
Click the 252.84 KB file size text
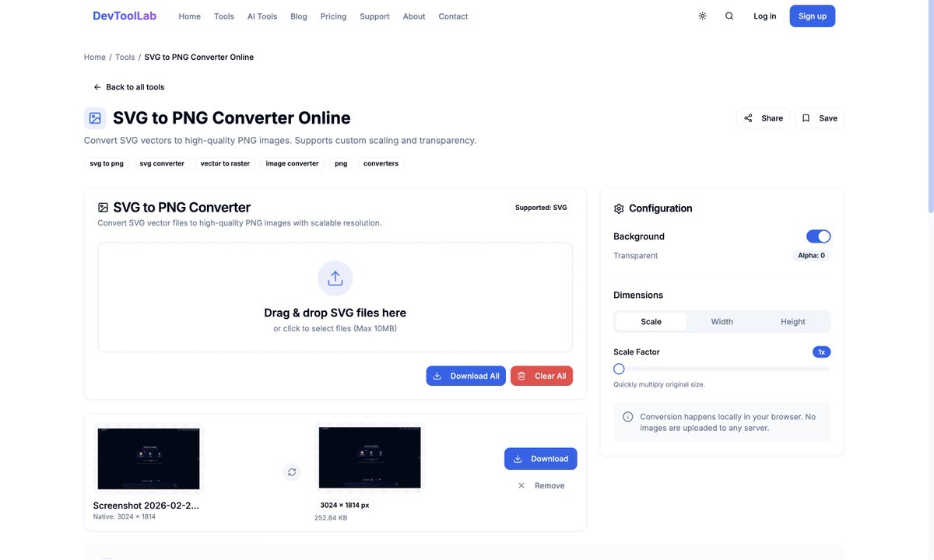point(331,518)
